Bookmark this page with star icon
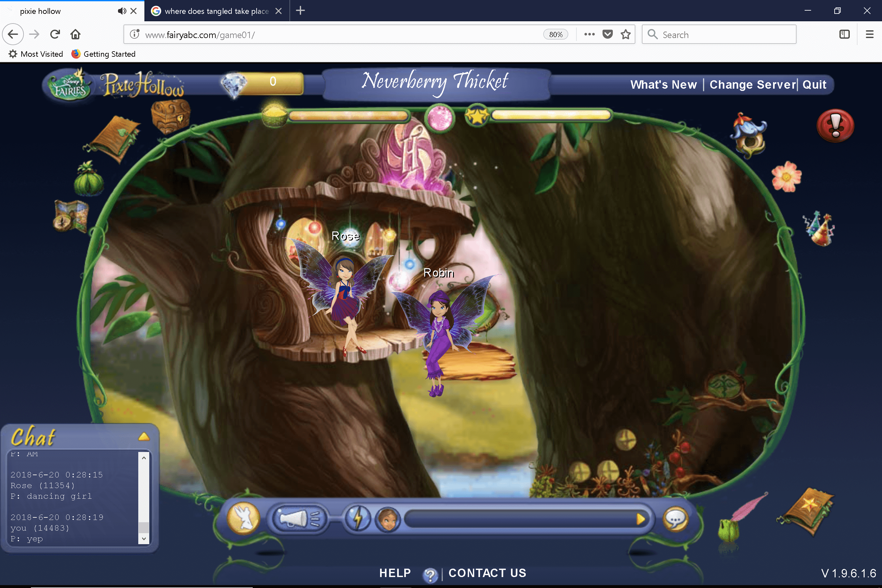 click(625, 34)
